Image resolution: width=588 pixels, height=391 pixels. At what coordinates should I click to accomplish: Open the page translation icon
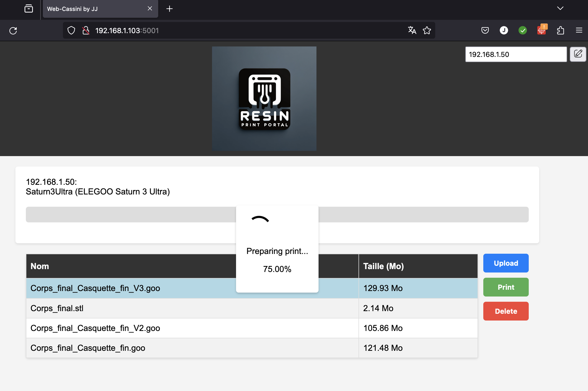coord(412,31)
